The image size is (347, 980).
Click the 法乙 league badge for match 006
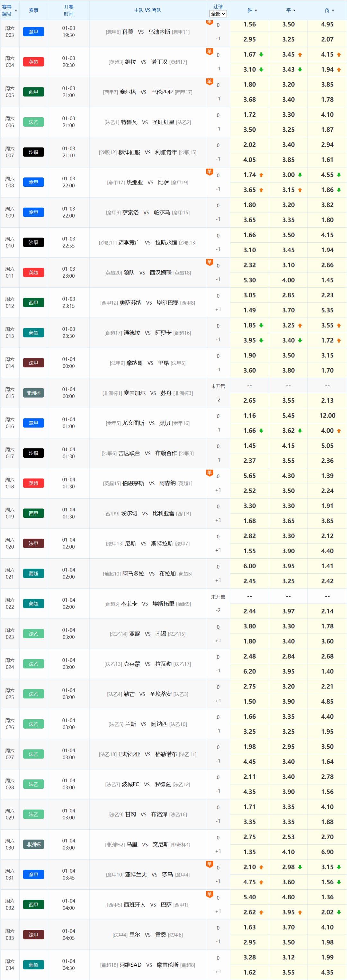33,122
